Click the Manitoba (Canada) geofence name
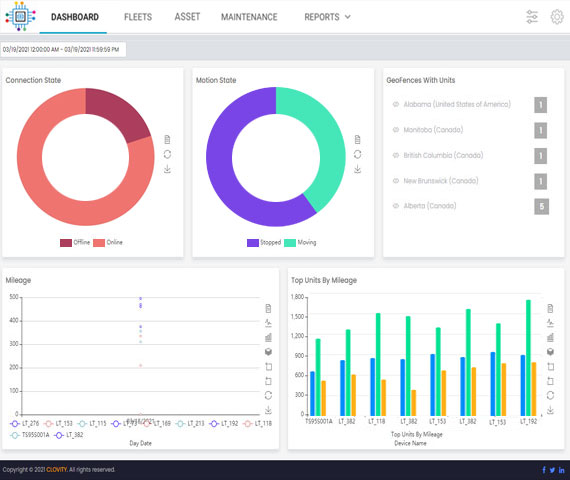 433,130
